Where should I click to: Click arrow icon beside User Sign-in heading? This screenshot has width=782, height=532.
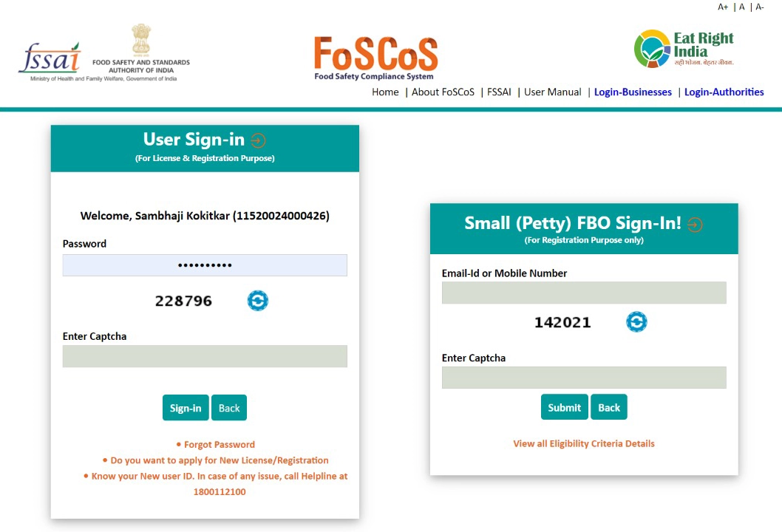click(x=258, y=140)
